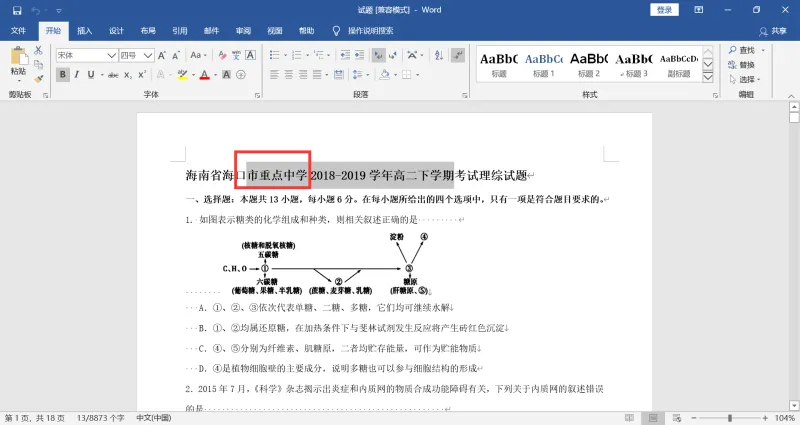The height and width of the screenshot is (425, 800).
Task: Expand the styles gallery more arrow
Action: pos(708,78)
